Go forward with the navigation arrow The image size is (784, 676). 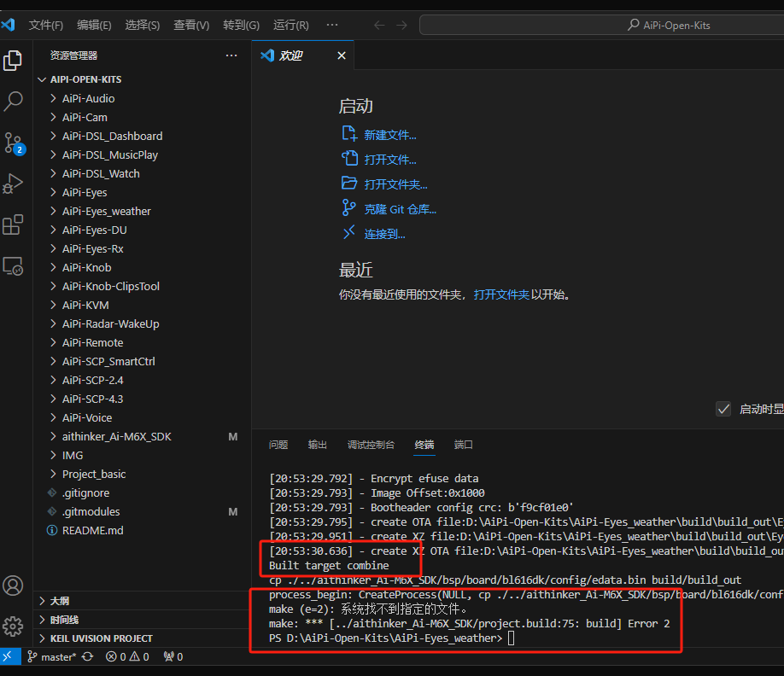(x=402, y=25)
